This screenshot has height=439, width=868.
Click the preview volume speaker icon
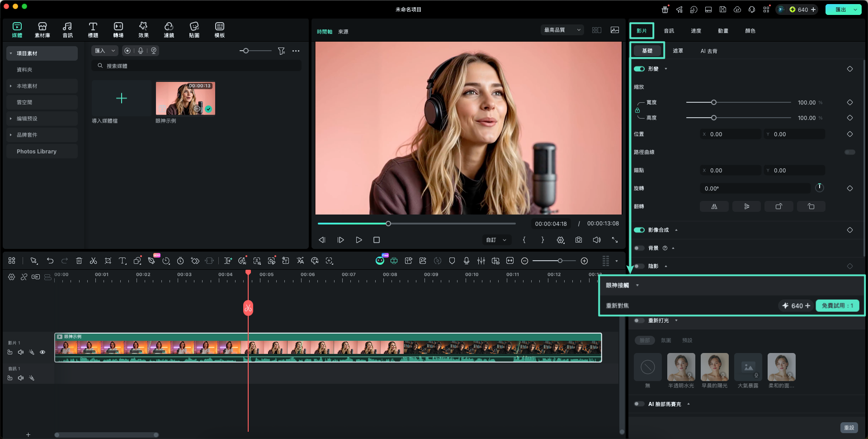[x=597, y=240]
